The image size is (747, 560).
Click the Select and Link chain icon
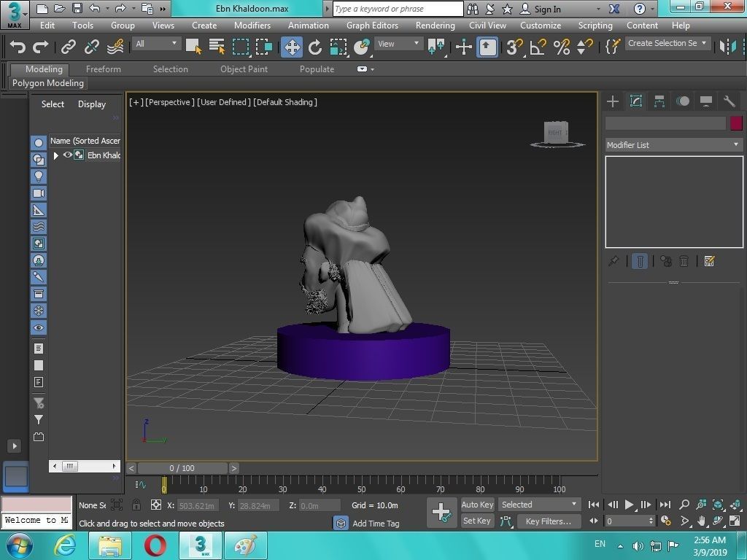tap(69, 47)
